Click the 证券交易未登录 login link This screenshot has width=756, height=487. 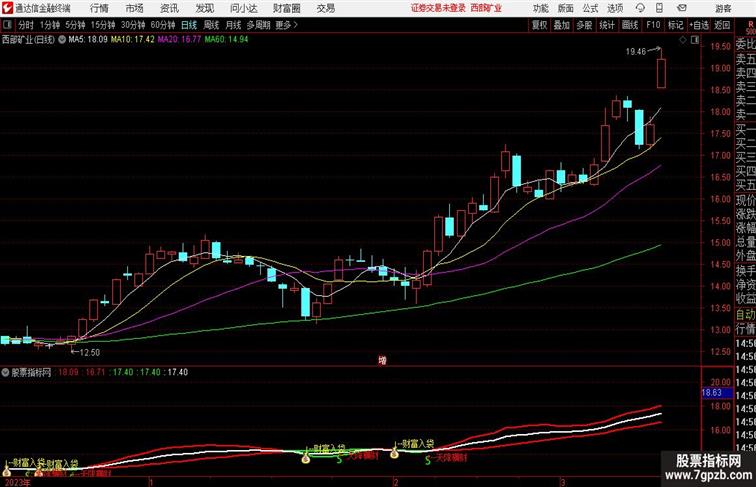439,8
